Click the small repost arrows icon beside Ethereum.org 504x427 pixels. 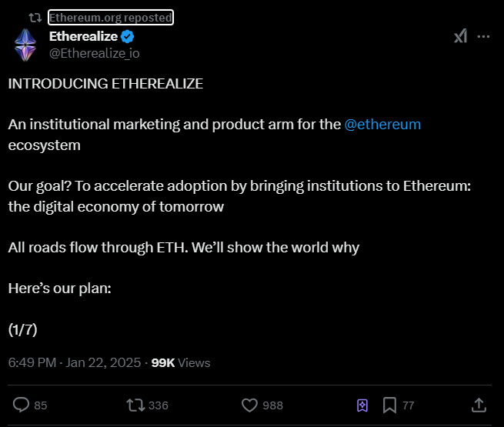pos(35,18)
